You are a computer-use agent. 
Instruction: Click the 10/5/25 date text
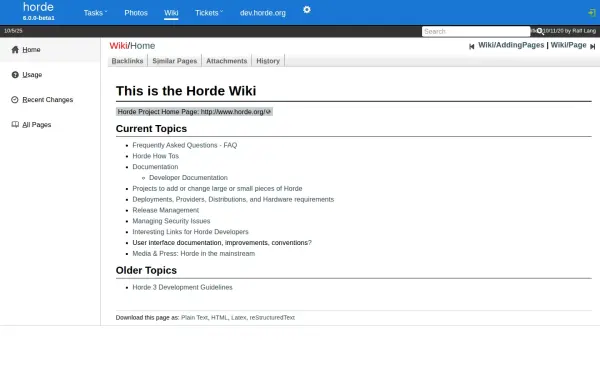(13, 31)
